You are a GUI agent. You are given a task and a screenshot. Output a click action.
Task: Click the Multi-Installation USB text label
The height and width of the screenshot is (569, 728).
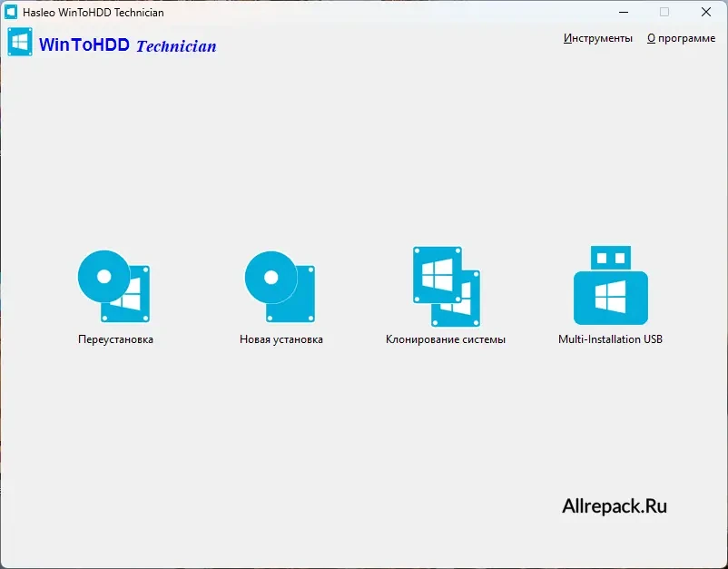pos(610,339)
